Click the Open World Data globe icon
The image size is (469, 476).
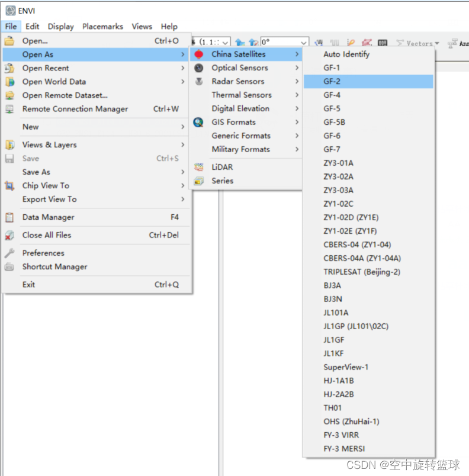pos(9,82)
